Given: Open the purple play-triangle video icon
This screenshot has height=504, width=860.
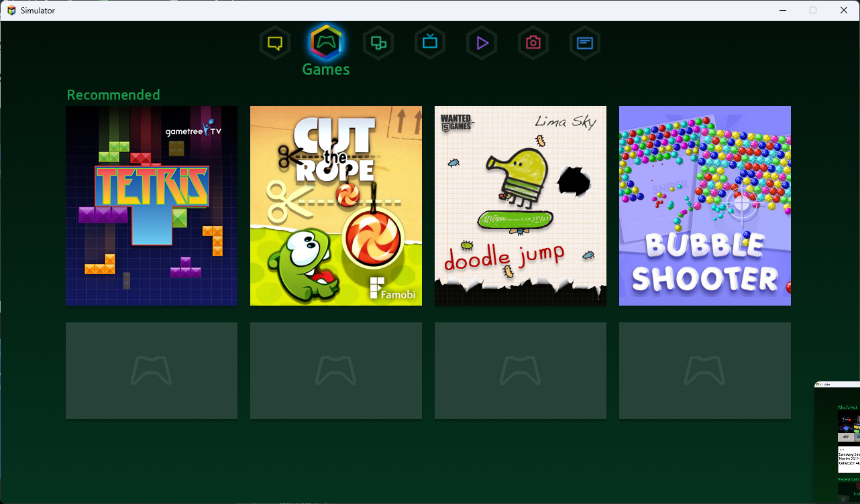Looking at the screenshot, I should click(x=482, y=43).
